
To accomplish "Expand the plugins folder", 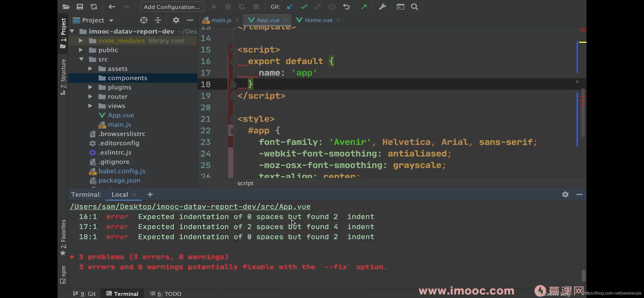I will point(90,87).
